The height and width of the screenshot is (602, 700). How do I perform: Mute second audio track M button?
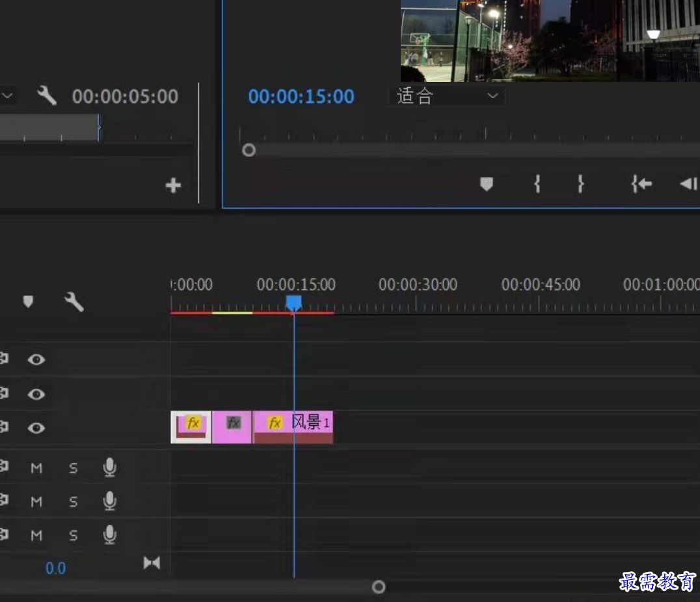click(36, 502)
